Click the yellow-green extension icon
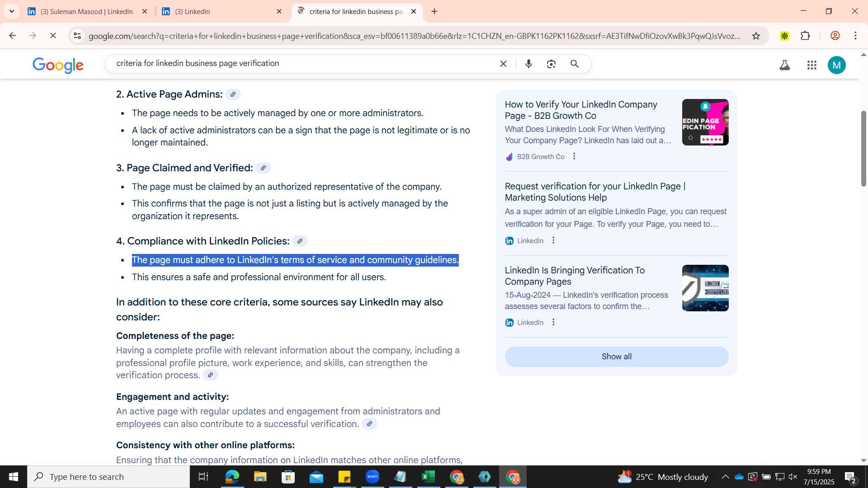 784,36
